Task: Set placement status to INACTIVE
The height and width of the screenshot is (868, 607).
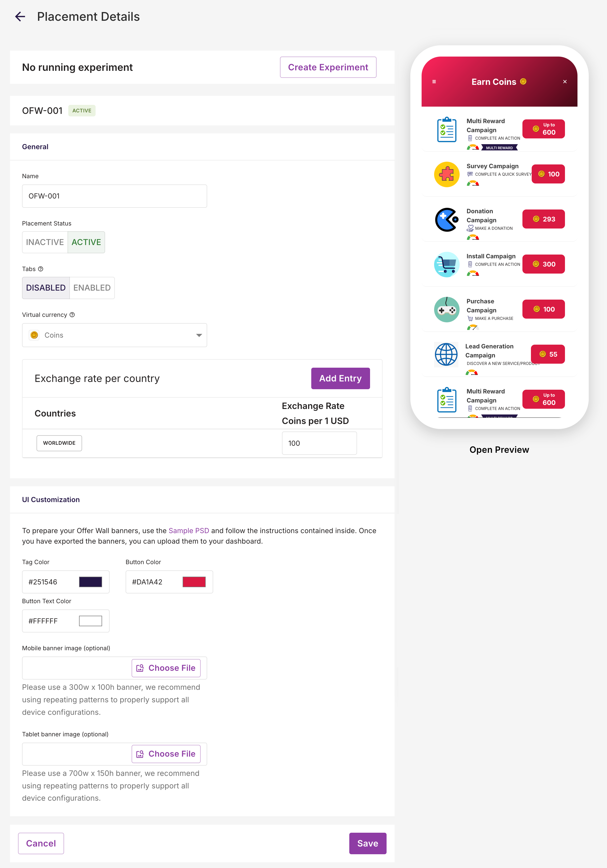Action: click(x=45, y=242)
